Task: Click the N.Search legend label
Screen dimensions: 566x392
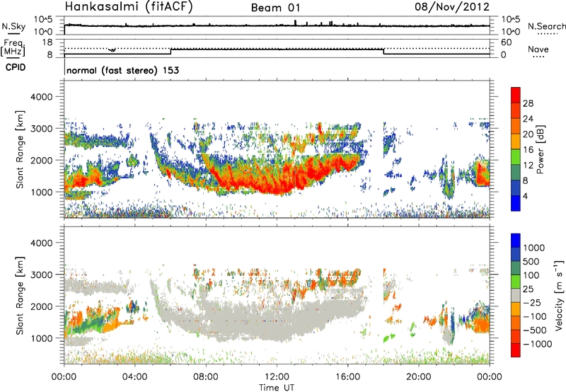Action: coord(546,26)
